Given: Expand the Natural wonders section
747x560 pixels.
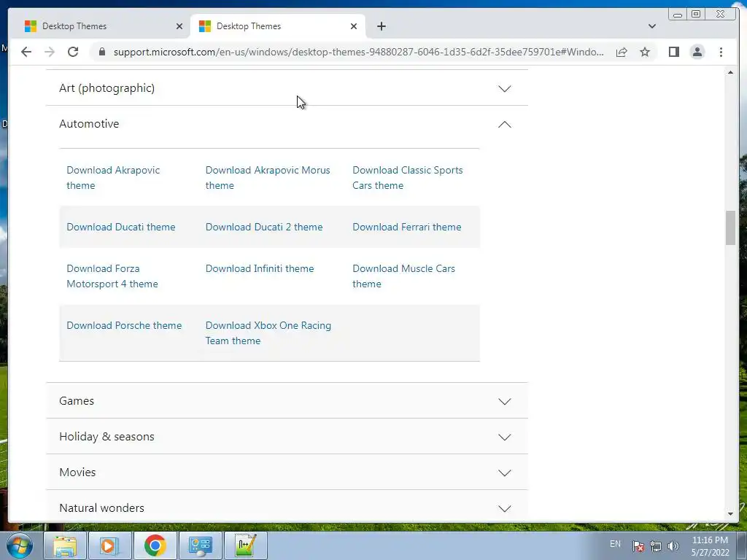Looking at the screenshot, I should 287,507.
